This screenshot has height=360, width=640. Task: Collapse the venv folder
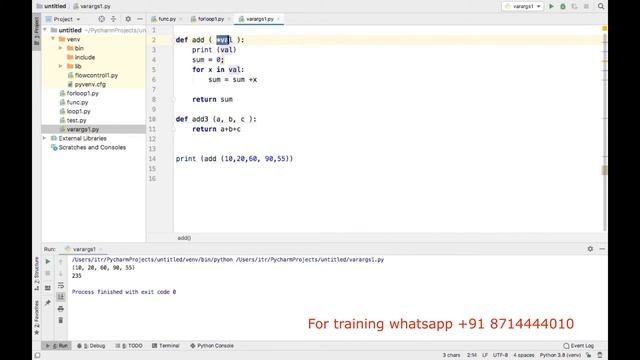(x=53, y=39)
